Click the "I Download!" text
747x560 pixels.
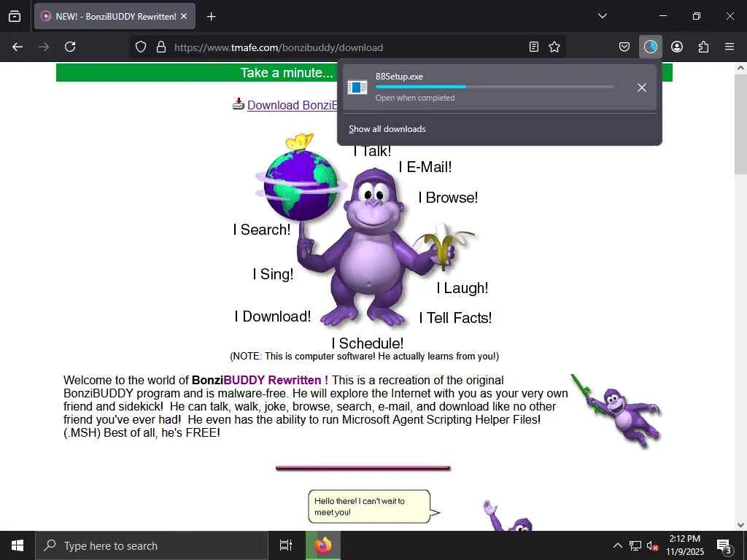[x=273, y=316]
